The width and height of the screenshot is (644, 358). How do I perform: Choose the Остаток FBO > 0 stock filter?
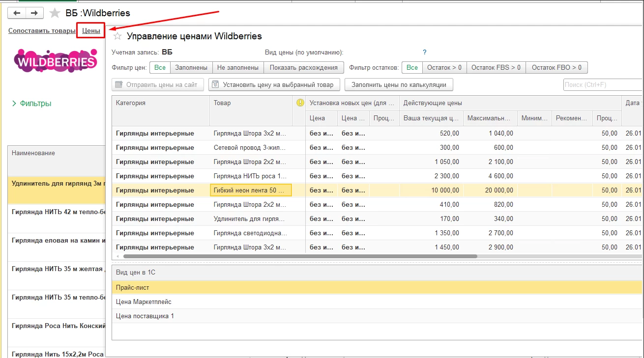point(556,67)
